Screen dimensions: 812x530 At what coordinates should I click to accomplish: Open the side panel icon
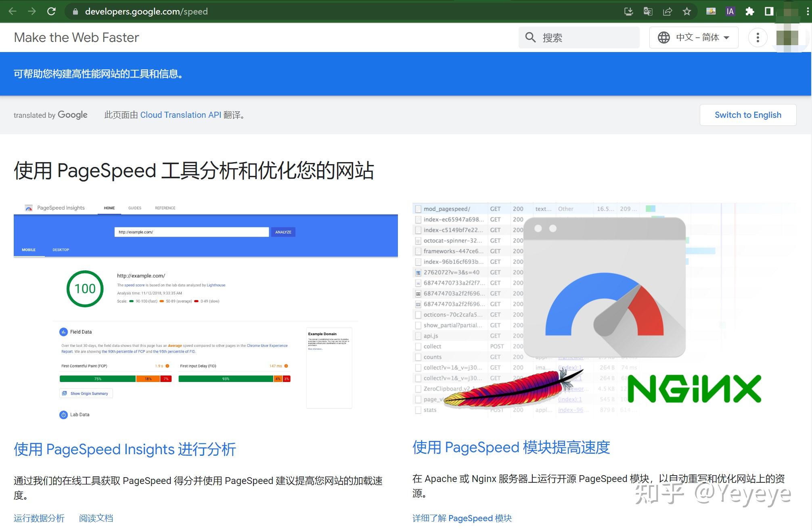click(769, 11)
